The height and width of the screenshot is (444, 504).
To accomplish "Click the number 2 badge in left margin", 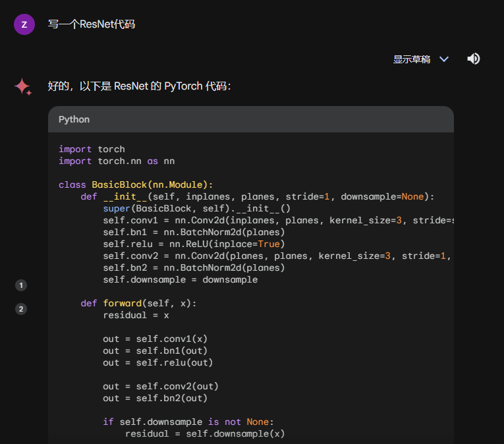I will click(x=21, y=309).
